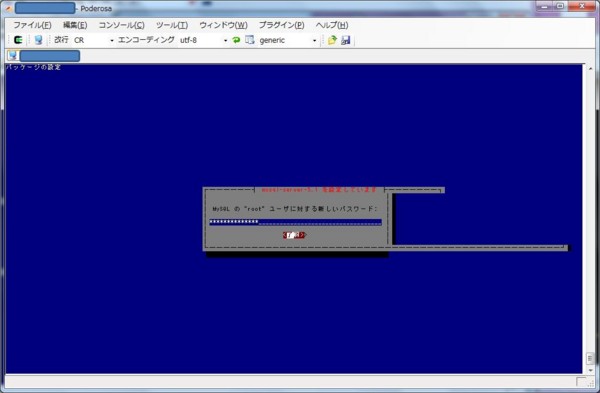Image resolution: width=600 pixels, height=393 pixels.
Task: Select the session tab below the toolbar
Action: pos(44,56)
